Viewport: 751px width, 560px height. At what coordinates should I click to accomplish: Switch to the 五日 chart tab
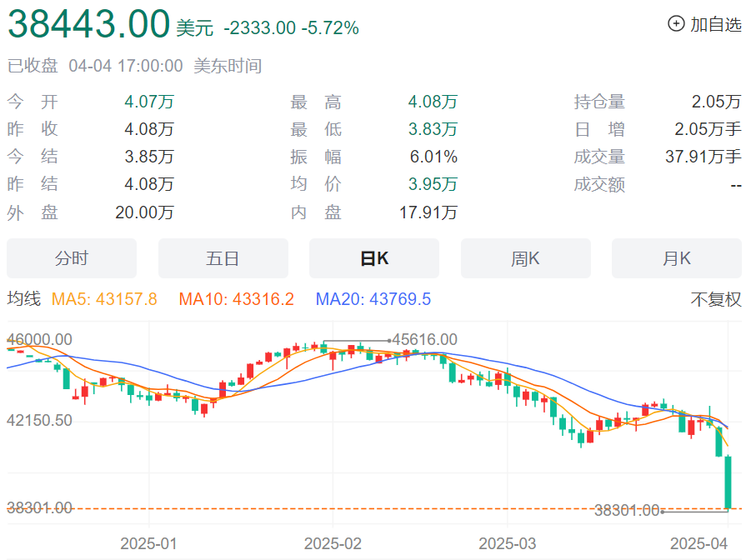[x=222, y=258]
